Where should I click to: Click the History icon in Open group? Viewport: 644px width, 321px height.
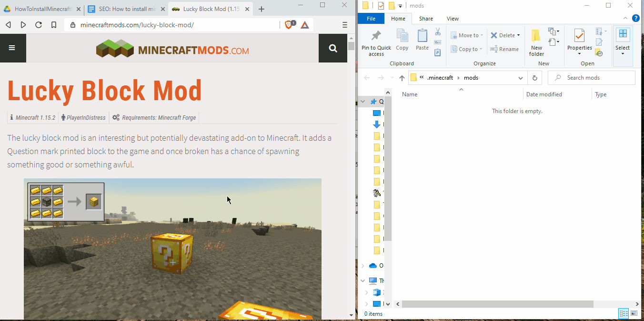599,52
